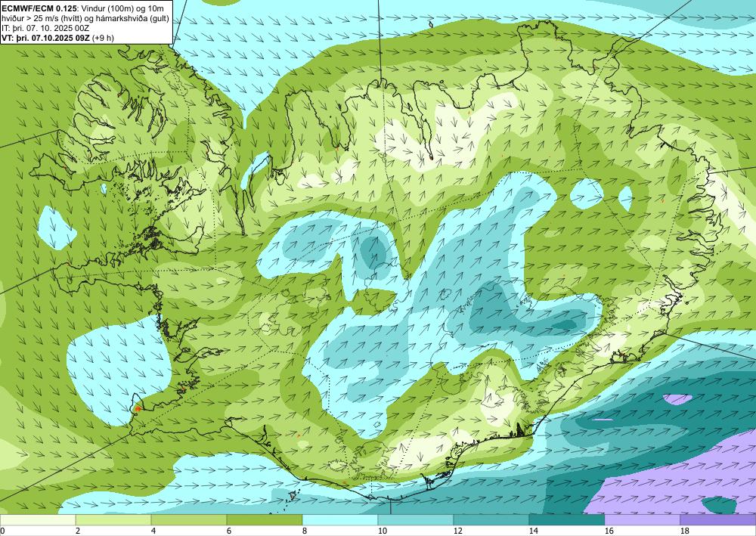Click the 8–10 m/s pale cyan swatch
The height and width of the screenshot is (536, 756).
[340, 519]
